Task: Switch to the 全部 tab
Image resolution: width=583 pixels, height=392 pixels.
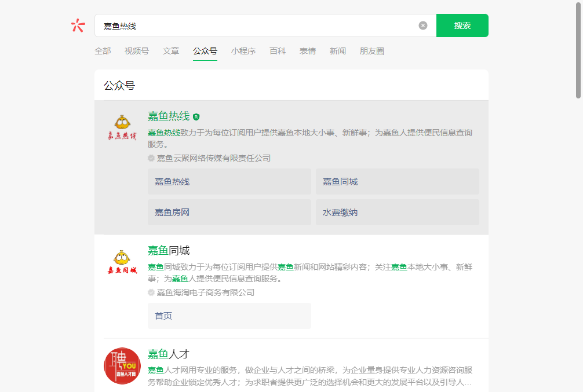Action: click(103, 52)
